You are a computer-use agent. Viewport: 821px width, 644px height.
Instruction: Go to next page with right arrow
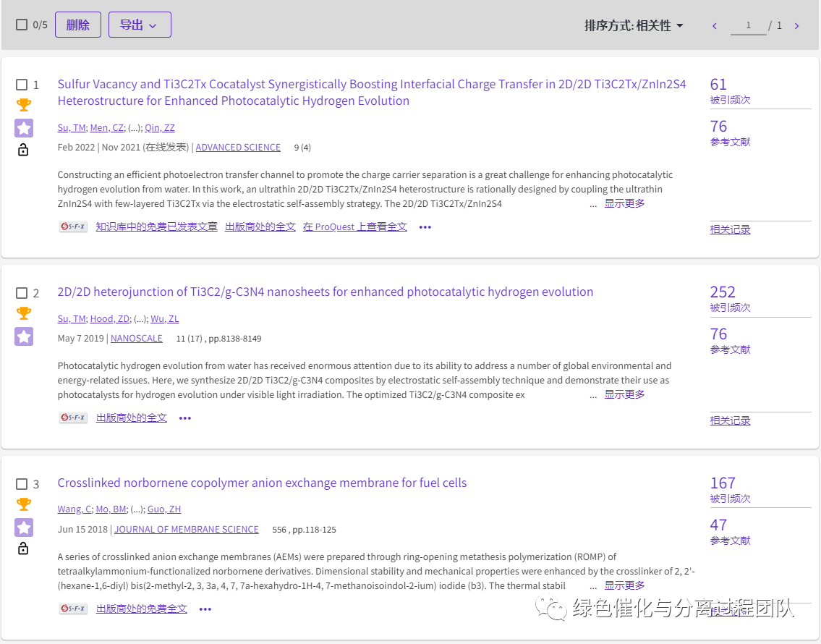[x=796, y=26]
